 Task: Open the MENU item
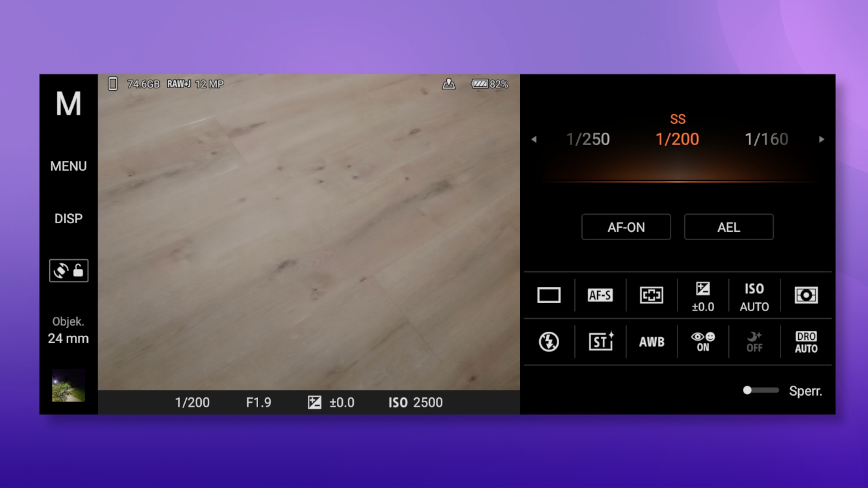pos(68,166)
